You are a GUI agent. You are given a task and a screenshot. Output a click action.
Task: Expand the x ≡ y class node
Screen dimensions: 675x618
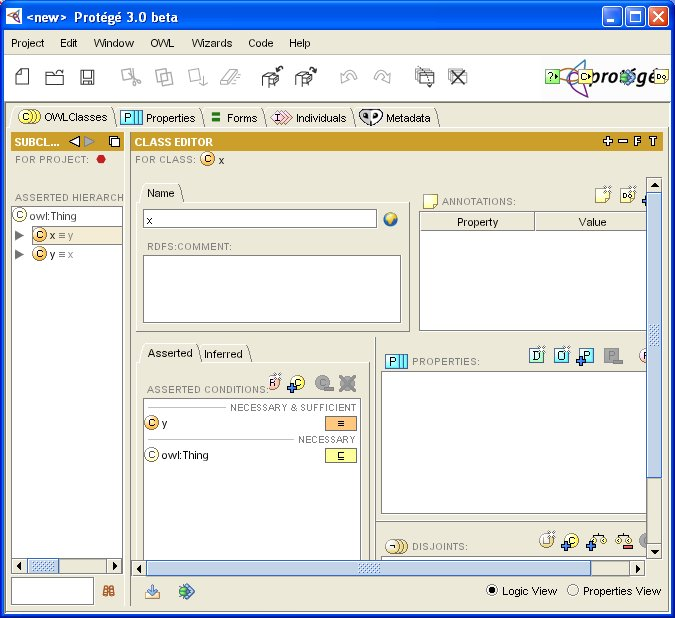19,235
